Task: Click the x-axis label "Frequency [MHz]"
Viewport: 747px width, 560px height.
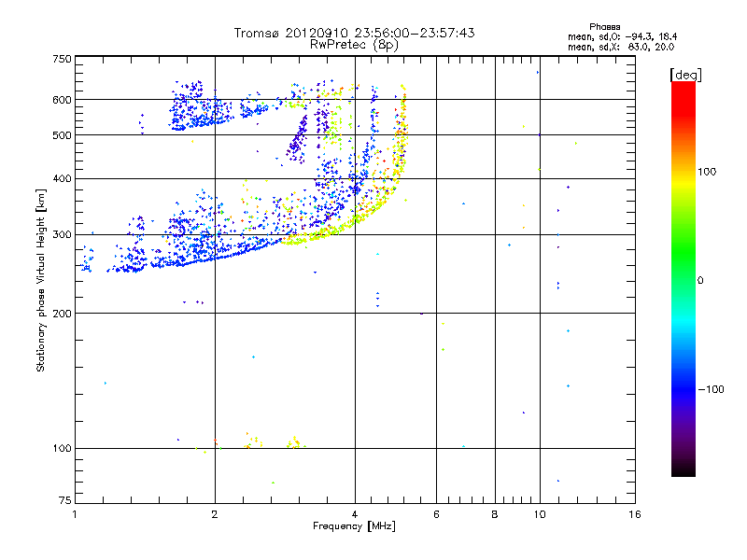Action: (x=354, y=526)
